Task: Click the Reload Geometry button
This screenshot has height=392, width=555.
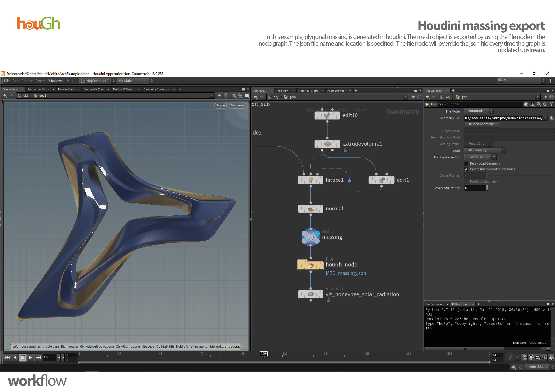Action: click(x=482, y=124)
